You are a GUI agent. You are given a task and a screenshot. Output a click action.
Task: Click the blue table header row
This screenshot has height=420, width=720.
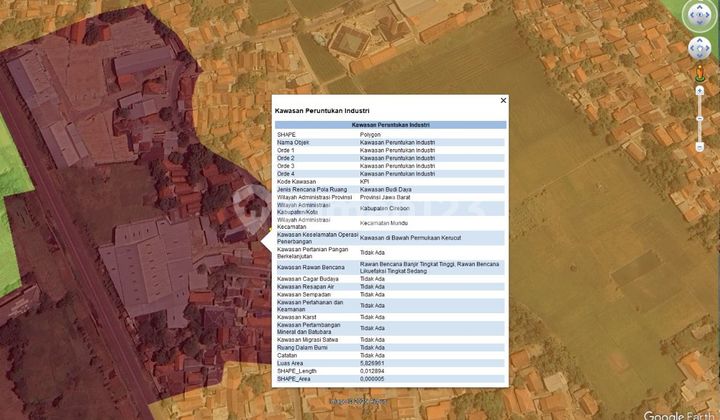pos(390,125)
